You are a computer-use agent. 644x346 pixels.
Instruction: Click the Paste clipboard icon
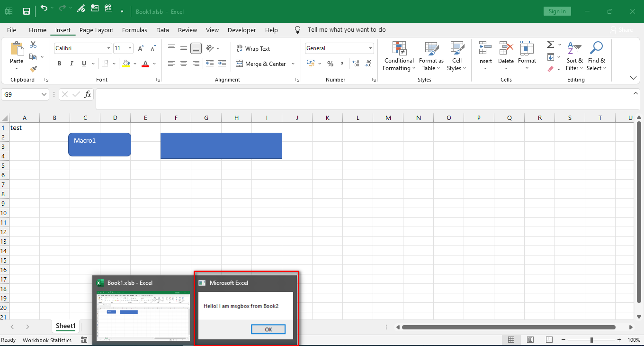point(17,49)
